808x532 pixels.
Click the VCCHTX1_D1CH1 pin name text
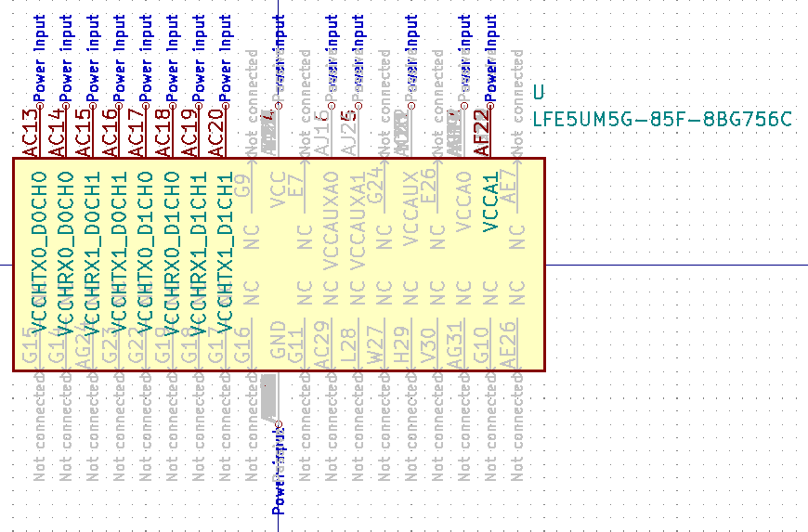(224, 251)
